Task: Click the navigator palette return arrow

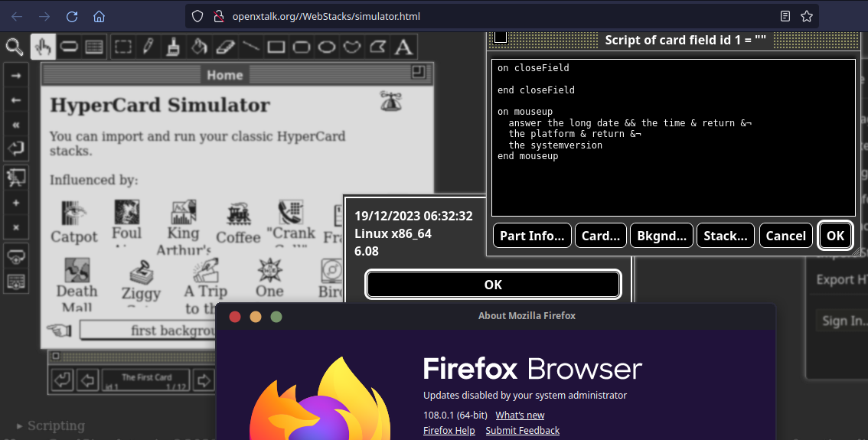Action: pos(63,381)
